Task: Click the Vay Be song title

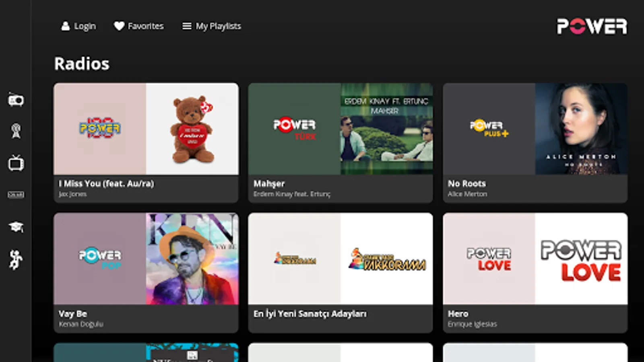Action: (73, 314)
